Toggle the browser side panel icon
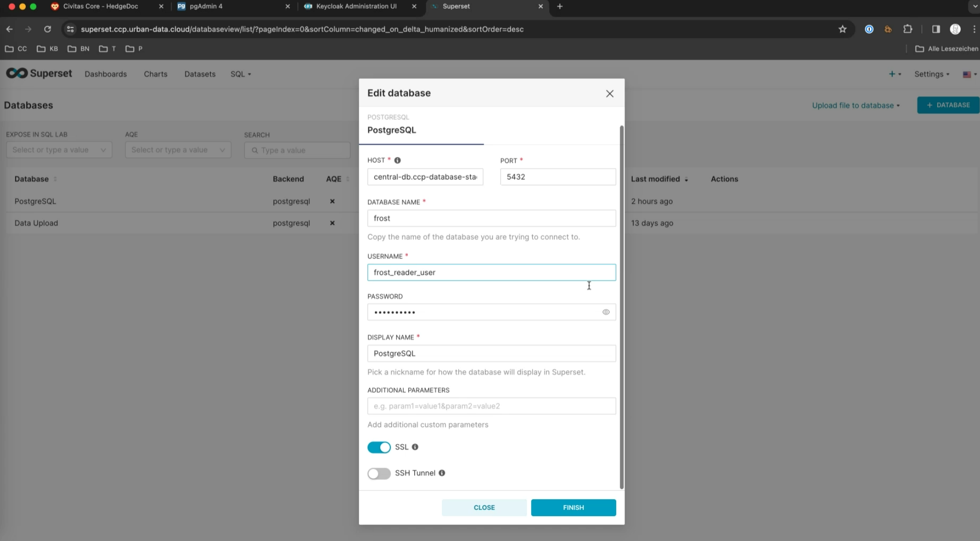The height and width of the screenshot is (541, 980). [936, 29]
